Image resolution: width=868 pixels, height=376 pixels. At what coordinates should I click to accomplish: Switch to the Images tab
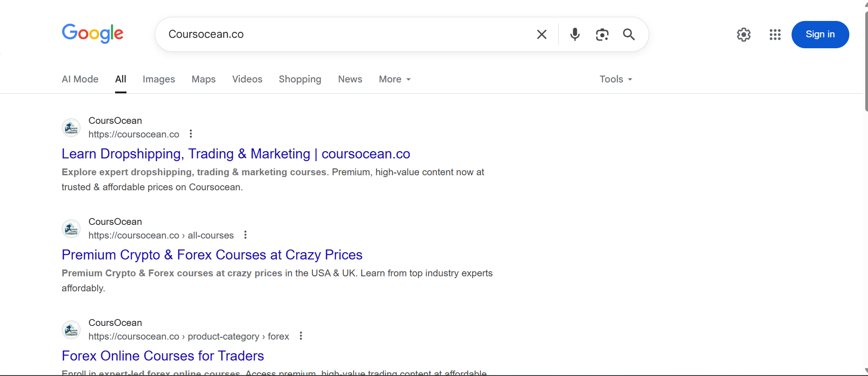[x=159, y=79]
